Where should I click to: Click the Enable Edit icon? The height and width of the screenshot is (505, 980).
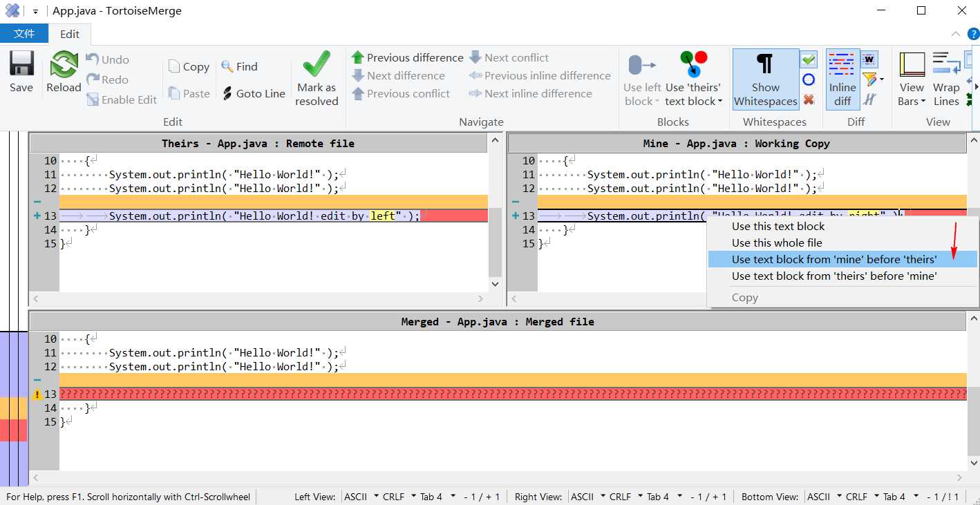click(93, 99)
